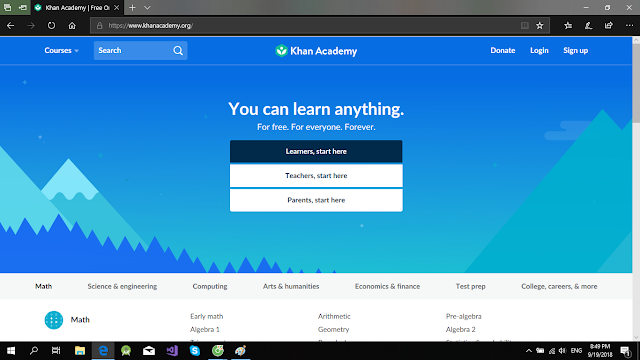The height and width of the screenshot is (360, 640).
Task: Click Teachers, start here button
Action: [x=316, y=176]
